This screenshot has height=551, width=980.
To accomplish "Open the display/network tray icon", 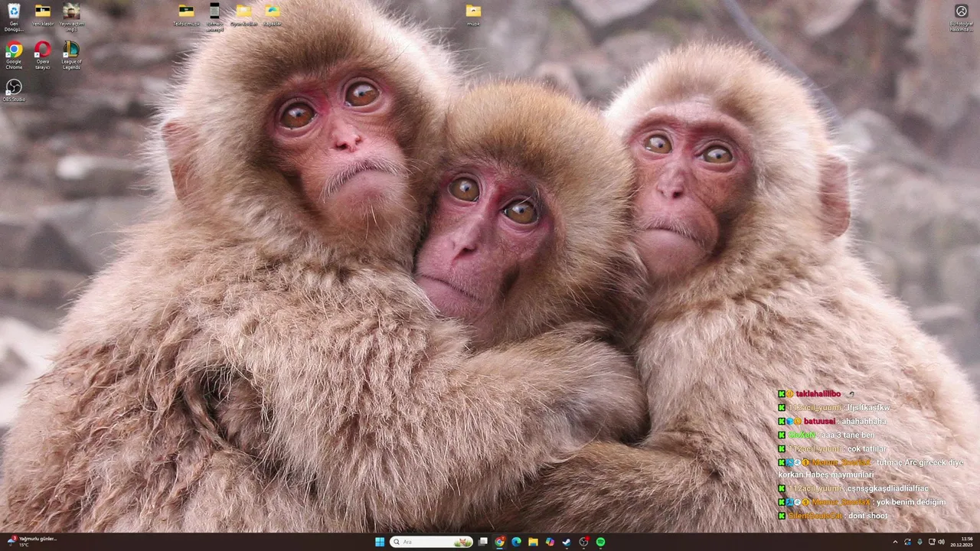I will (x=932, y=542).
